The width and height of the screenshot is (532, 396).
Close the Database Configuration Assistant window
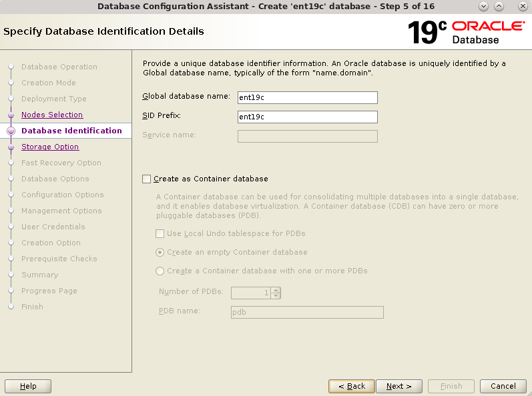click(523, 7)
